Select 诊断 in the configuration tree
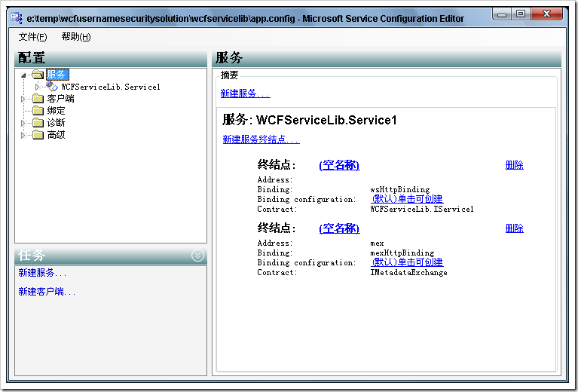The width and height of the screenshot is (578, 392). tap(56, 122)
